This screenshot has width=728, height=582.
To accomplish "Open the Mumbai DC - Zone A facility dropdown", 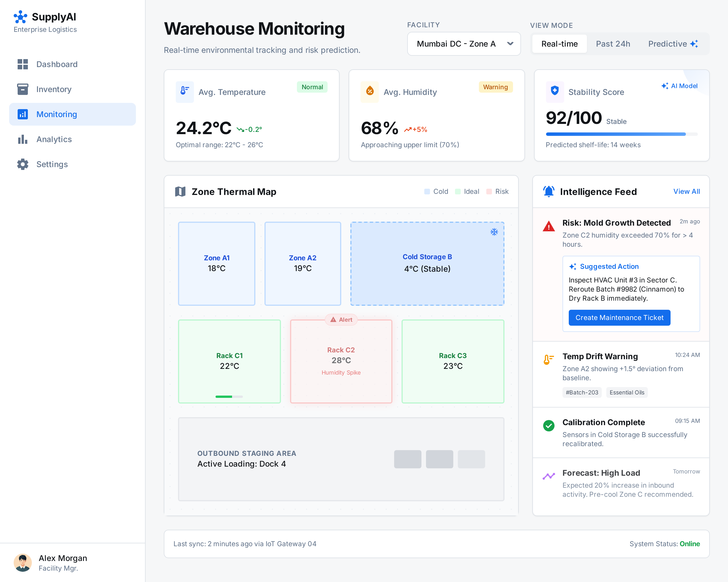I will [464, 44].
